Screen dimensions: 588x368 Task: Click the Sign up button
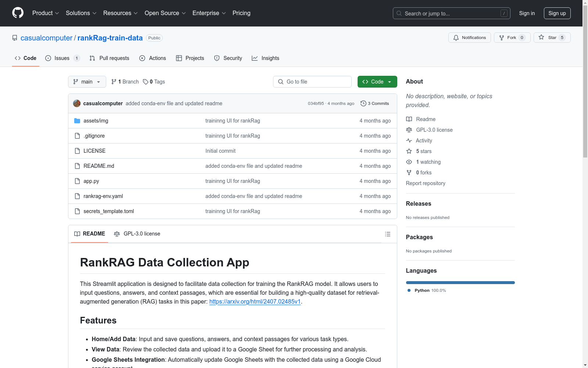[557, 13]
